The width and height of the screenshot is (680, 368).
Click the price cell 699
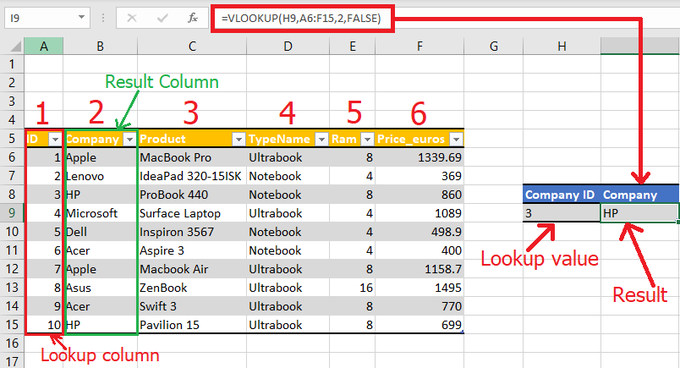420,325
